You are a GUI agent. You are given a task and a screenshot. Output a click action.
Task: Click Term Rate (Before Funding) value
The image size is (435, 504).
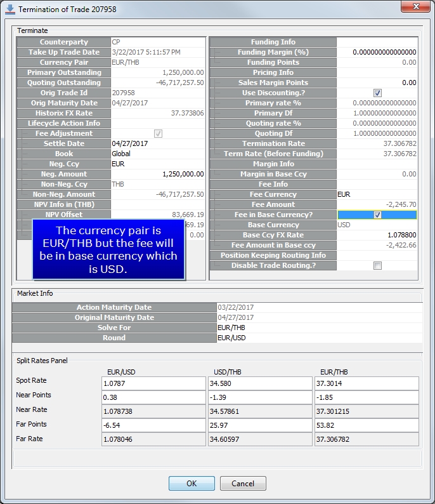point(377,154)
